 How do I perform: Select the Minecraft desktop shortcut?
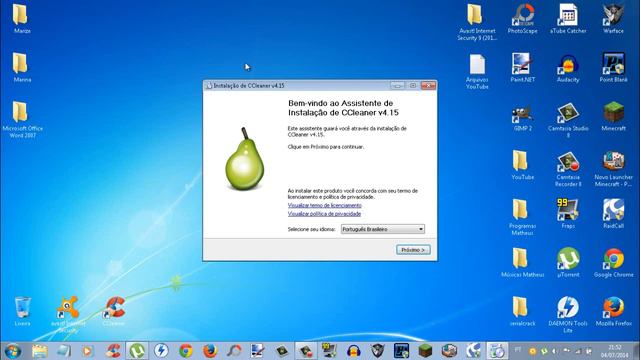(x=613, y=117)
